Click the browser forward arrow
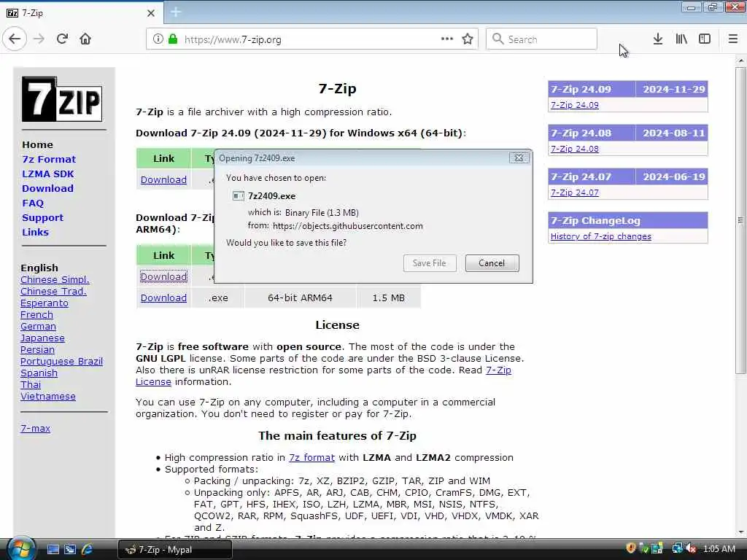Viewport: 747px width, 560px height. [x=39, y=39]
